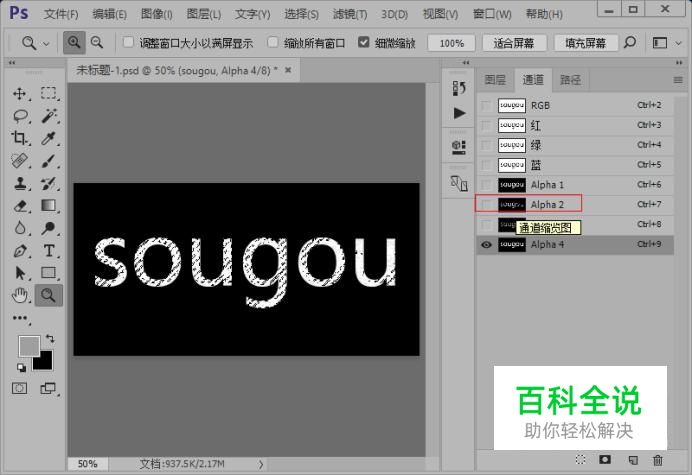Open the workspace switcher dropdown arrow

[678, 43]
